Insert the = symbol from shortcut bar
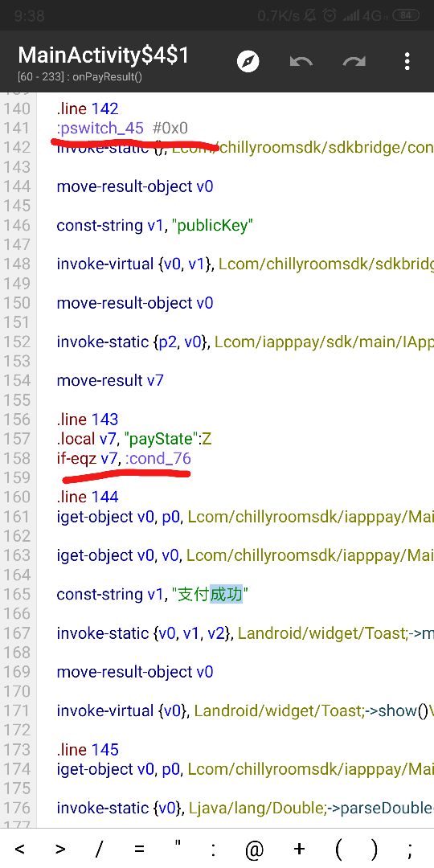This screenshot has width=434, height=868. pos(139,849)
